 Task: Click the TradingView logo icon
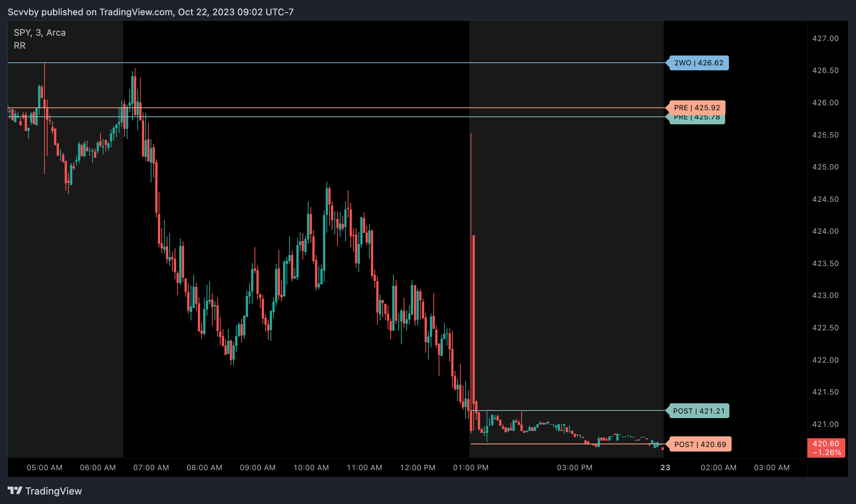[15, 491]
